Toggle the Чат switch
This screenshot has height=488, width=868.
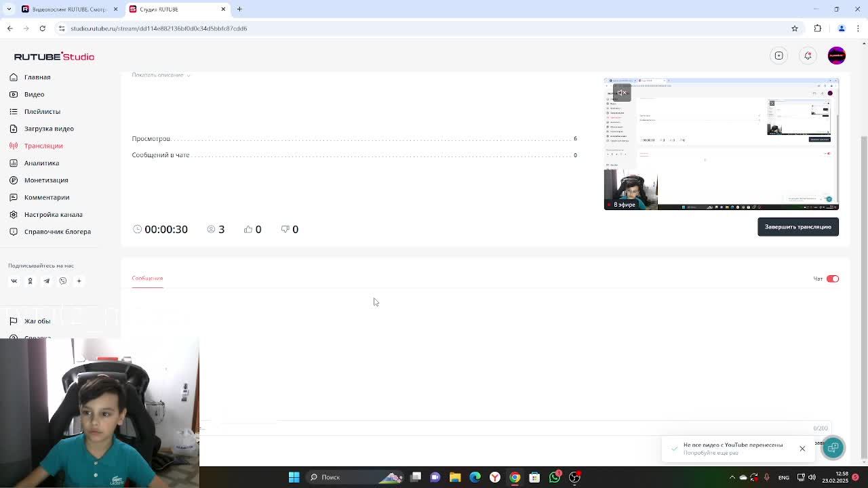click(833, 279)
